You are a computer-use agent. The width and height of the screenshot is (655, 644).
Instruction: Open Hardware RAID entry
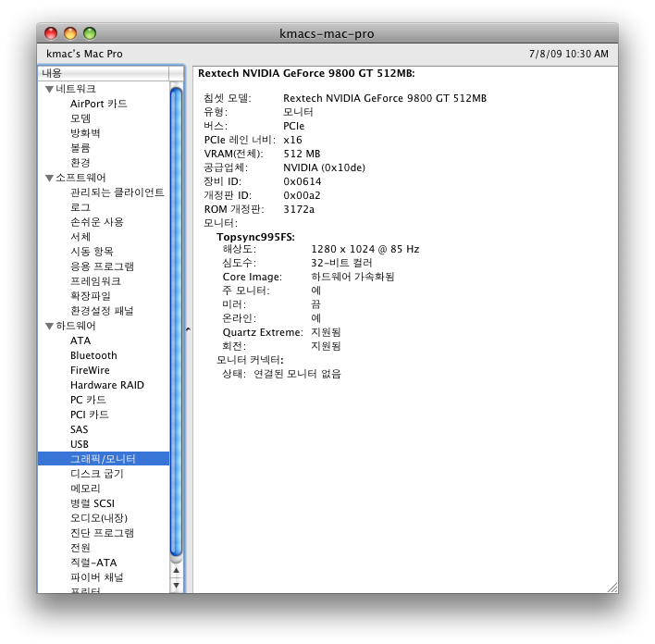107,385
